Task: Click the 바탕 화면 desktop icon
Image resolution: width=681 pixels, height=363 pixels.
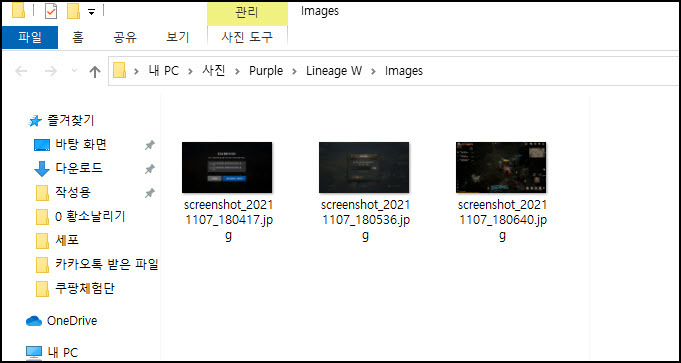Action: click(42, 145)
